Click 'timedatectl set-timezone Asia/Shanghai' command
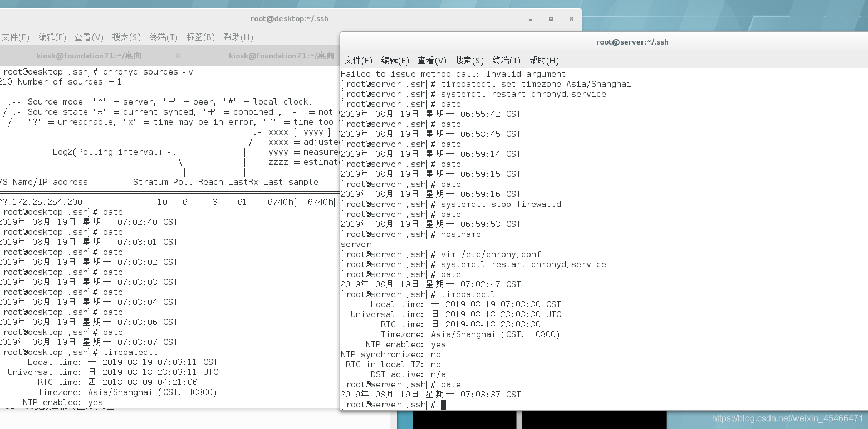 (x=536, y=84)
